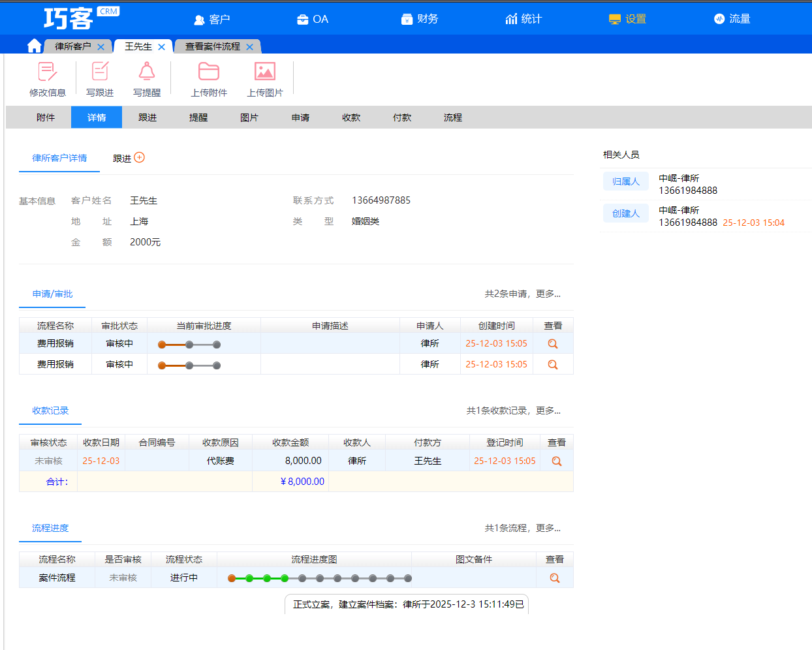Click the 创建人 button
The image size is (812, 650).
point(625,213)
